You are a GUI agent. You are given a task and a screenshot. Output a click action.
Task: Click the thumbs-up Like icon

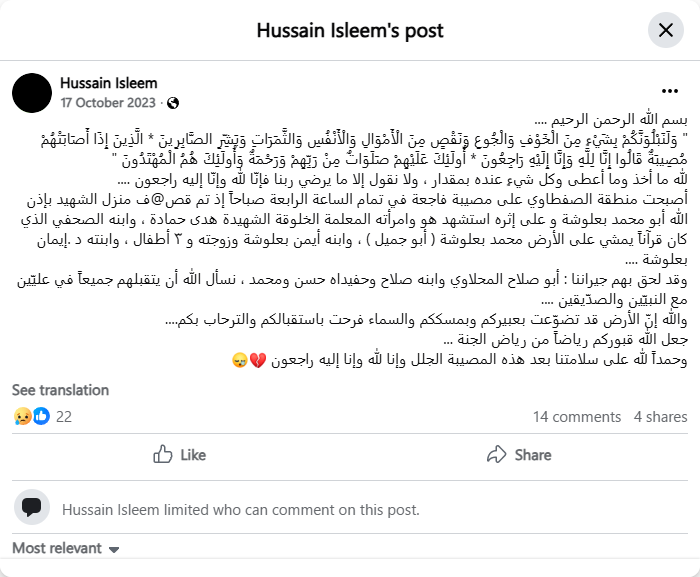click(163, 454)
